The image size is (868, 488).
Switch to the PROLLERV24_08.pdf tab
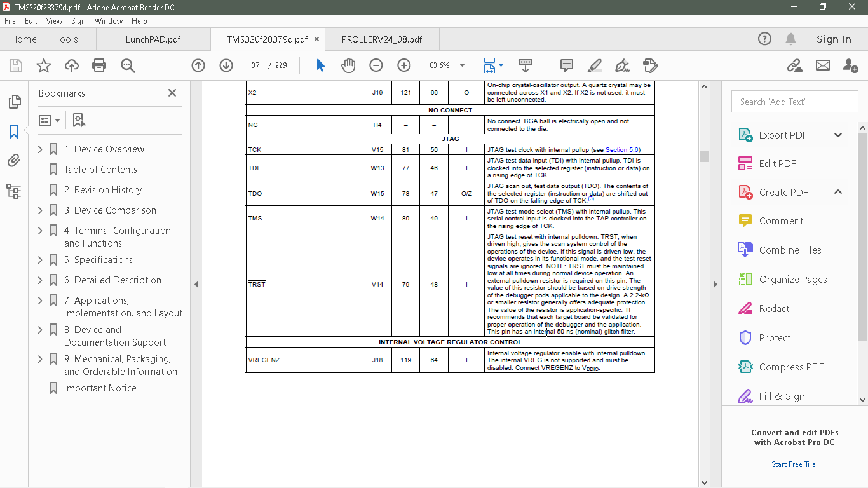pos(381,39)
